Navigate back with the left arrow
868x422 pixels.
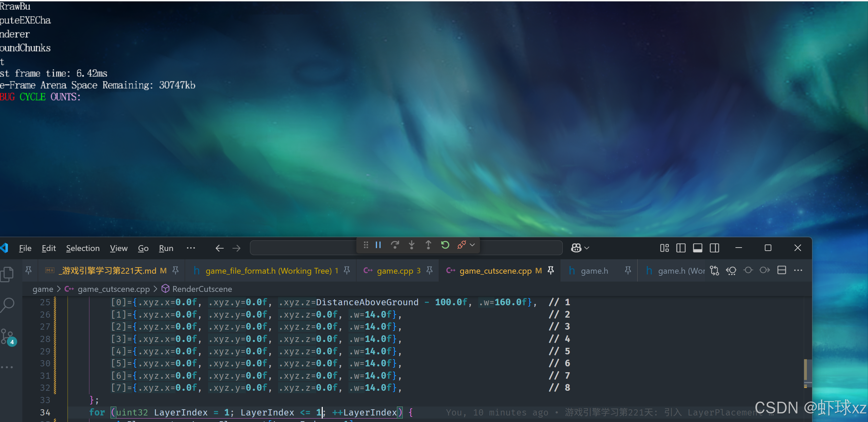pos(219,248)
